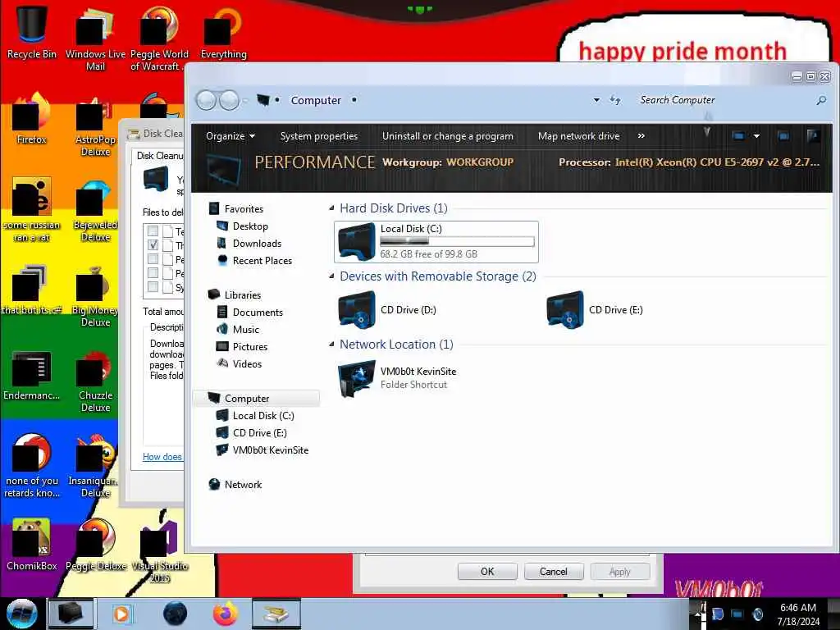Open Music library in sidebar

pos(245,329)
